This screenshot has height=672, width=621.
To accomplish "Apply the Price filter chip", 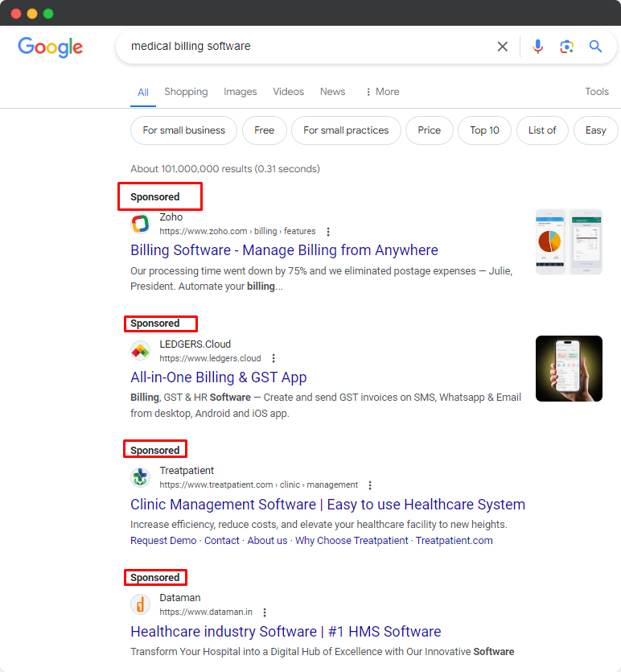I will click(429, 130).
